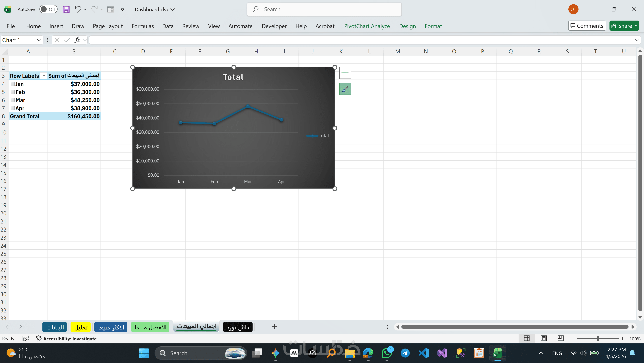Viewport: 644px width, 363px height.
Task: Expand the Mar row group
Action: pos(12,100)
